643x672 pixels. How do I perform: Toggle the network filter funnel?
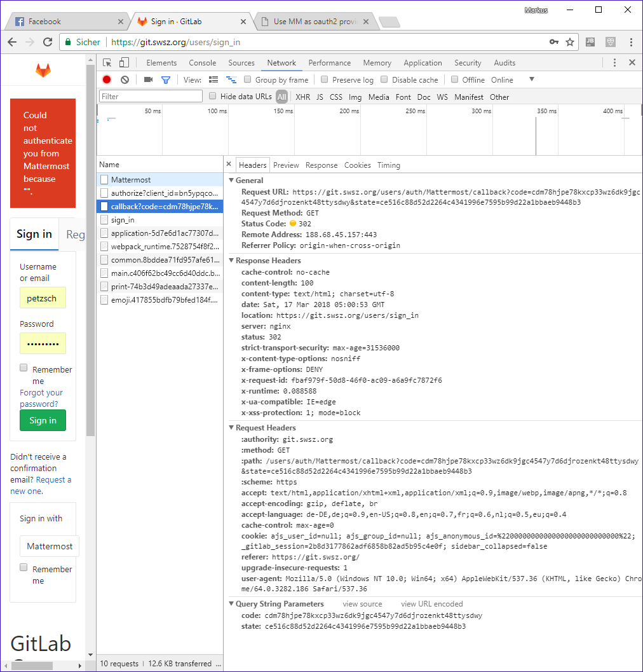166,79
